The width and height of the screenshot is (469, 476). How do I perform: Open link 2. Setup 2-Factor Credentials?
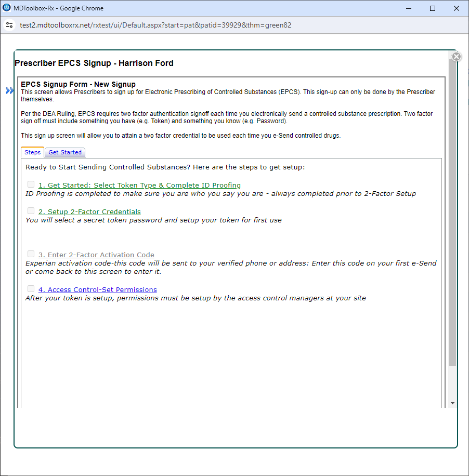click(x=89, y=211)
